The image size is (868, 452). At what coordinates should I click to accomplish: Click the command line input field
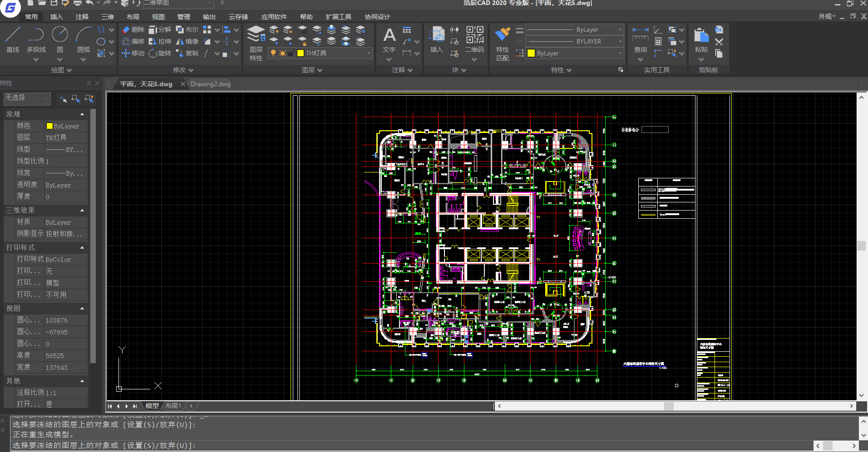tap(409, 446)
